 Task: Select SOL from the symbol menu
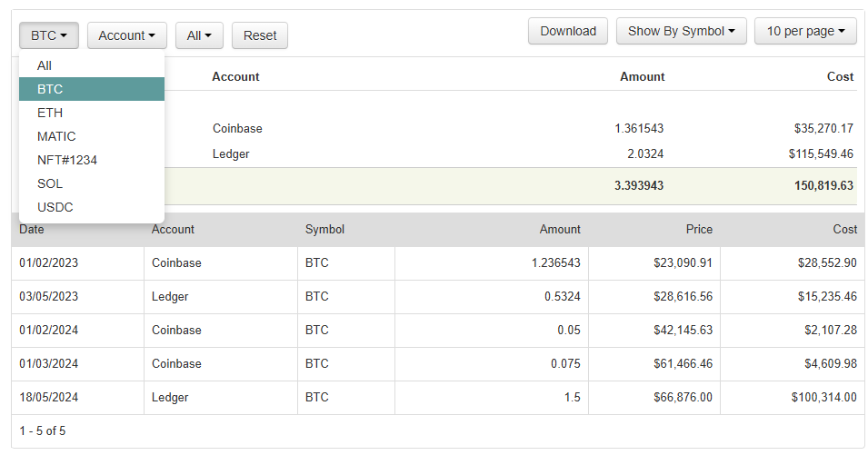point(50,183)
